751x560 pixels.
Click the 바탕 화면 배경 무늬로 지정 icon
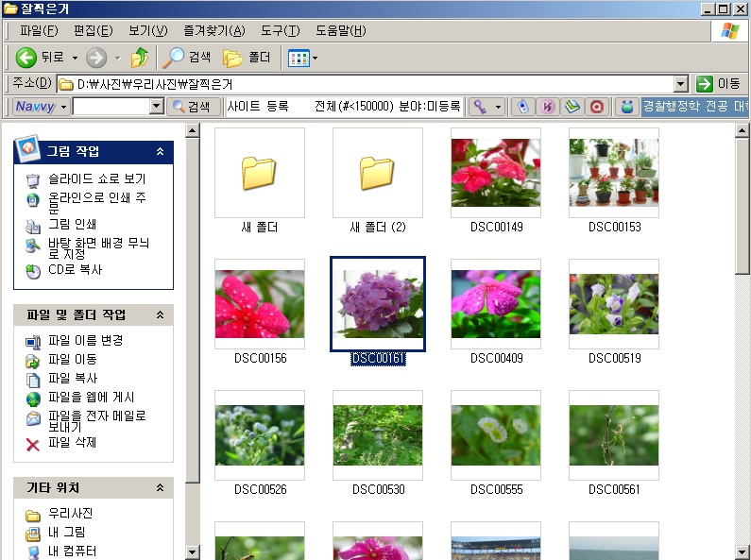pyautogui.click(x=32, y=246)
